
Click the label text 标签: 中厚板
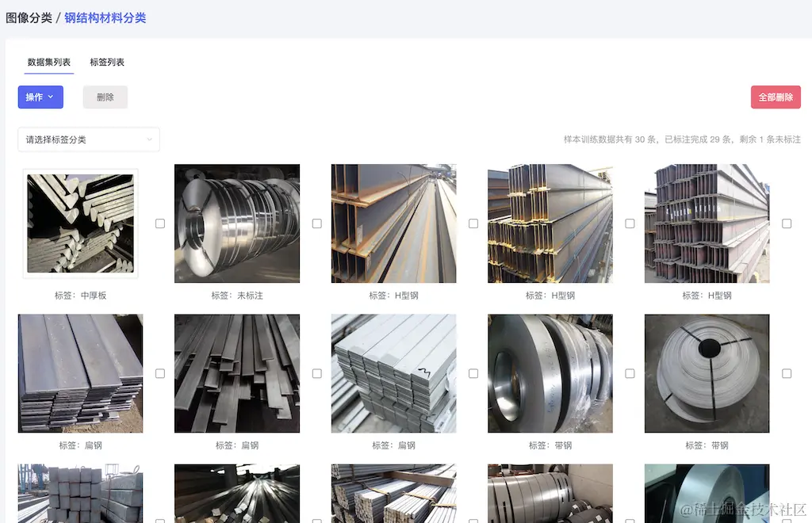pos(80,296)
